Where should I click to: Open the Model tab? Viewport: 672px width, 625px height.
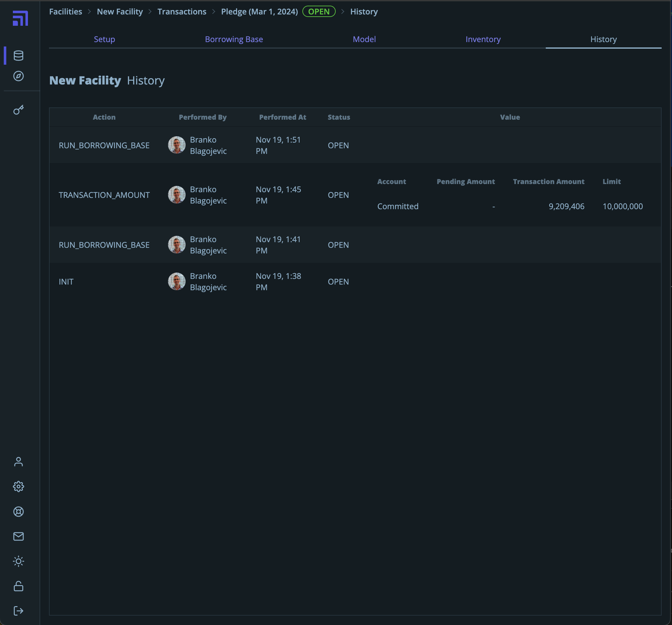tap(364, 39)
